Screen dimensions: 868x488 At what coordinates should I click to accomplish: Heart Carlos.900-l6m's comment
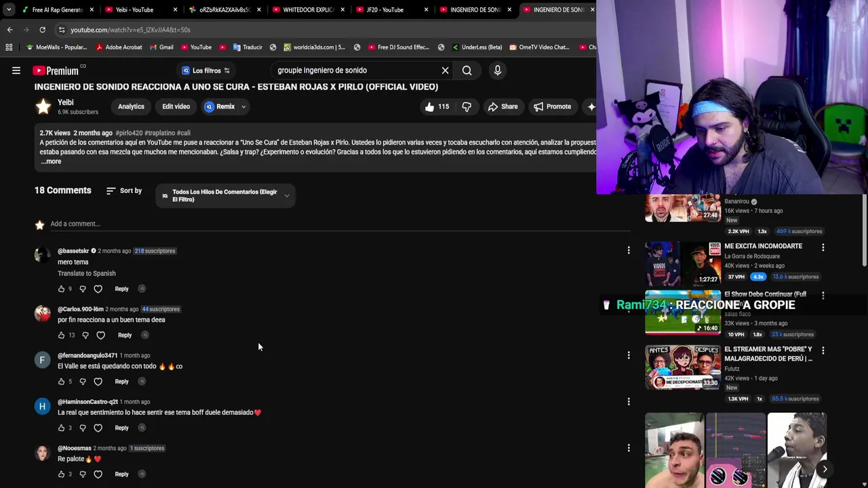click(x=100, y=335)
